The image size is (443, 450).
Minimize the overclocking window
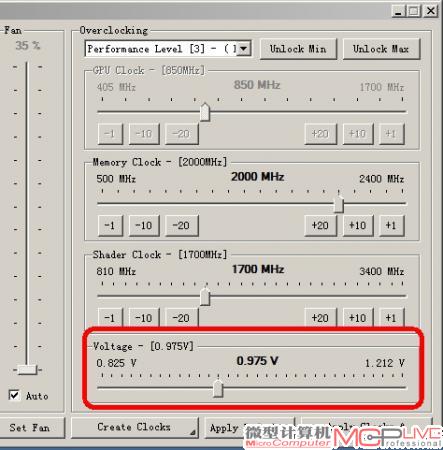(398, 11)
